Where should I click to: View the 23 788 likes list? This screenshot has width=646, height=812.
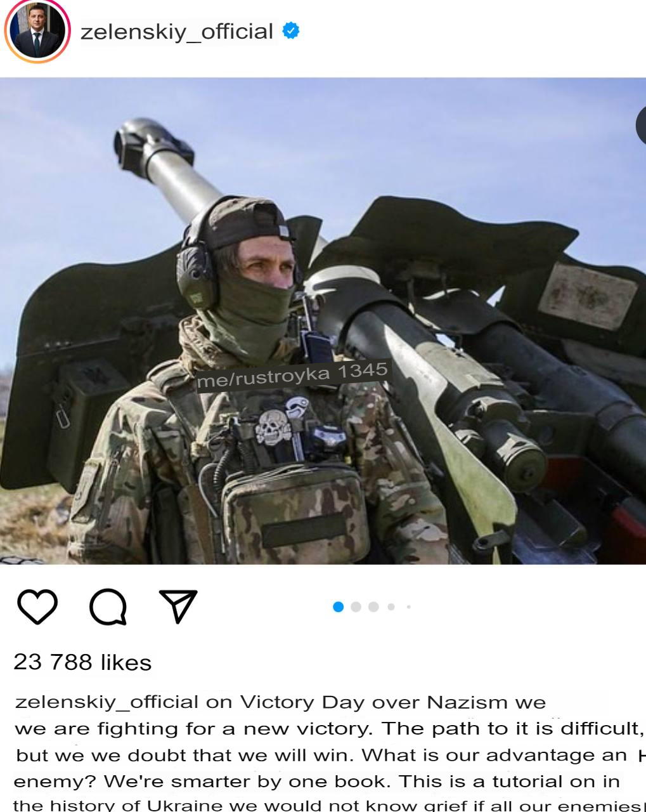tap(82, 662)
